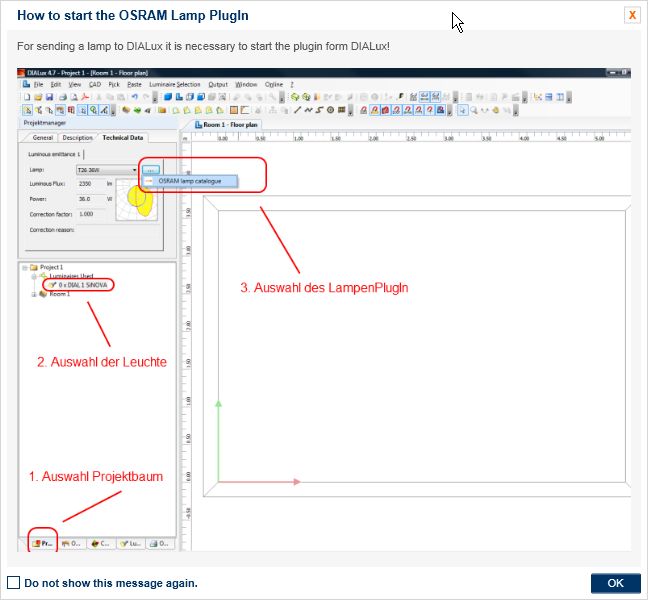Open the 'Lu...' luminaire bottom tab
Viewport: 648px width, 600px height.
(131, 543)
